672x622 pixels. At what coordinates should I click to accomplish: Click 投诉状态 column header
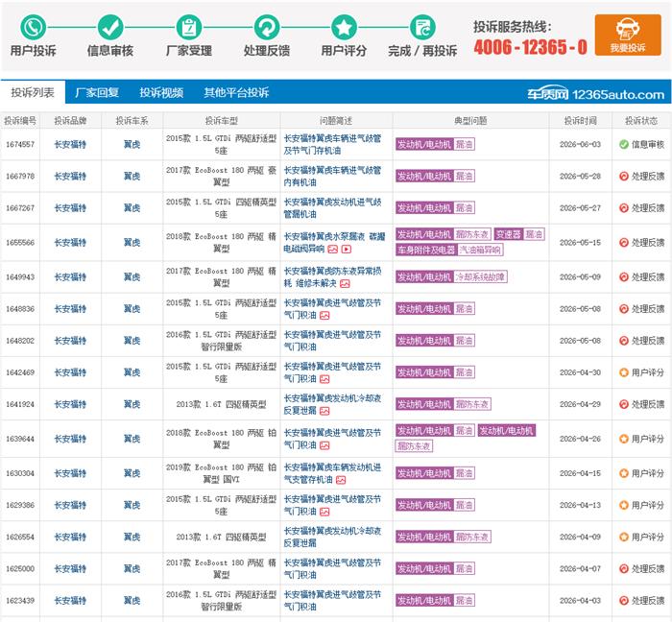point(641,121)
